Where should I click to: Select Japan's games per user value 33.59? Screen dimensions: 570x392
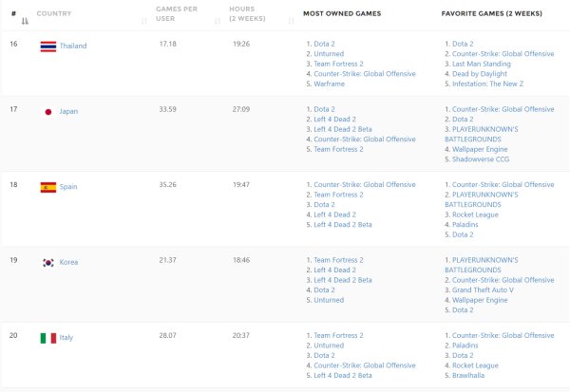[167, 109]
